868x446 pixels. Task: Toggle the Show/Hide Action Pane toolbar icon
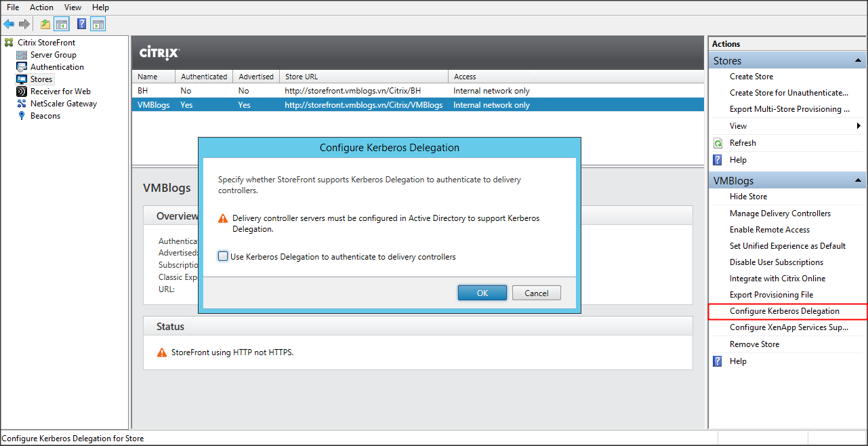(x=98, y=24)
